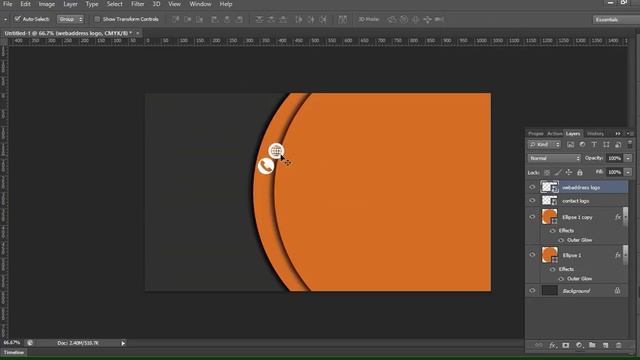This screenshot has width=640, height=360.
Task: Open the 3D menu
Action: pos(156,4)
